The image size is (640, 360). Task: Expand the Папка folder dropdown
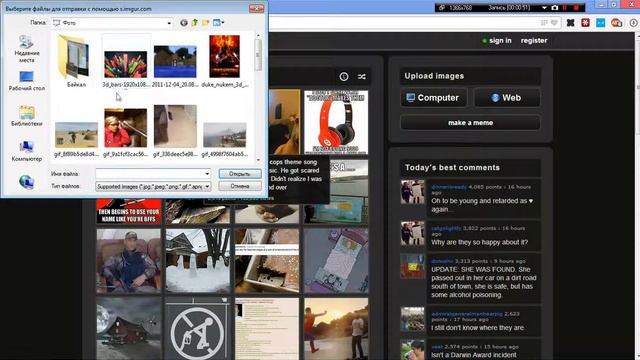point(169,23)
